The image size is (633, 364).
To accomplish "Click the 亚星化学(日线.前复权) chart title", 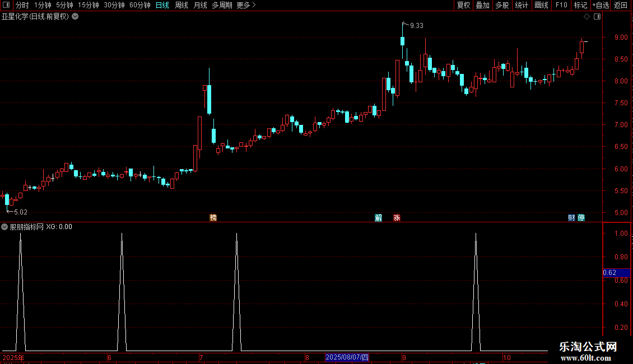I will click(35, 17).
